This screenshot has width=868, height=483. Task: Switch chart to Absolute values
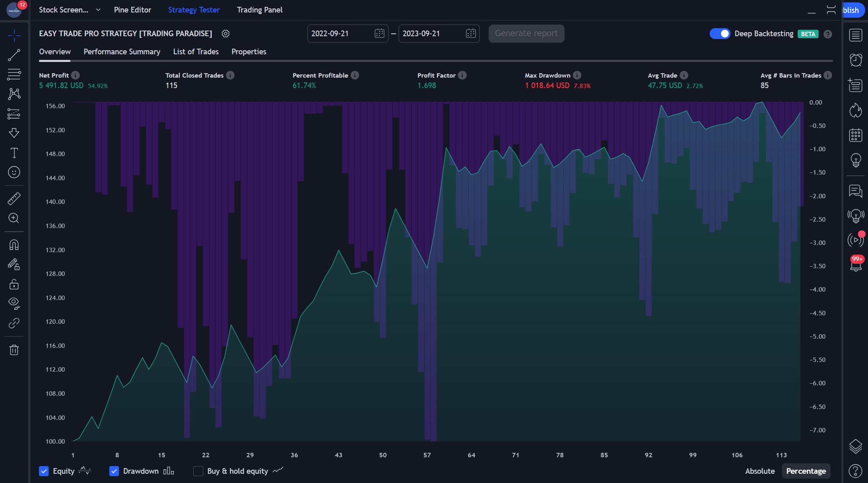tap(759, 471)
